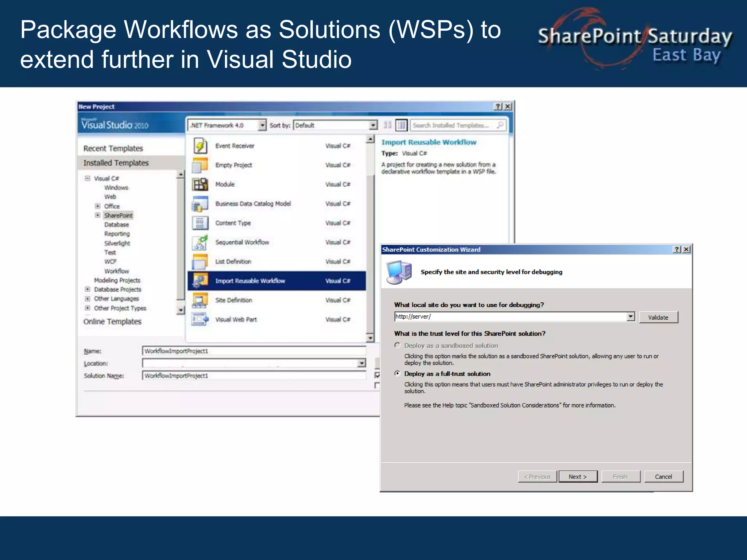Toggle the checkbox beside Solution Name field
747x560 pixels.
click(x=377, y=375)
